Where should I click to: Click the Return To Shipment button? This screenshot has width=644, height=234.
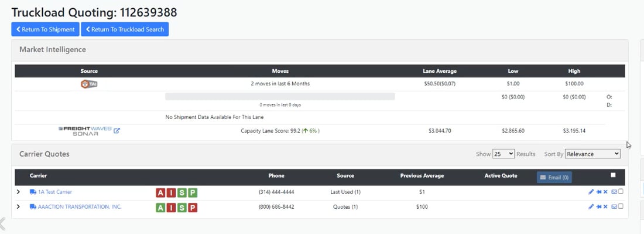(x=45, y=29)
